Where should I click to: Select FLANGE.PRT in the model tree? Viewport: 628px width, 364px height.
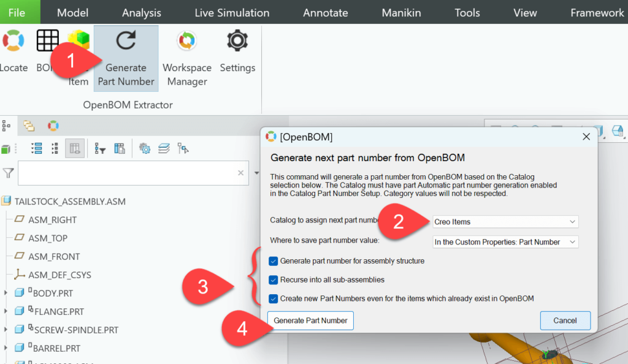click(x=59, y=311)
